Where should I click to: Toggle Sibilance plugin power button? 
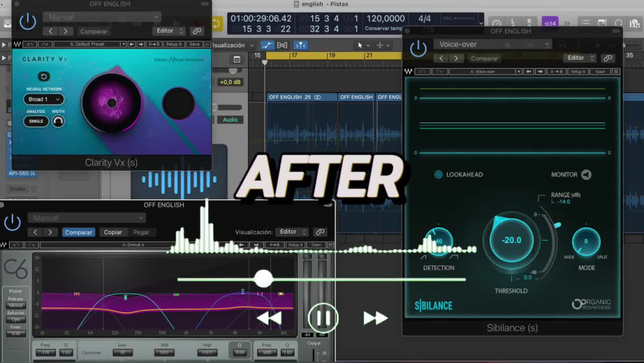(x=418, y=49)
